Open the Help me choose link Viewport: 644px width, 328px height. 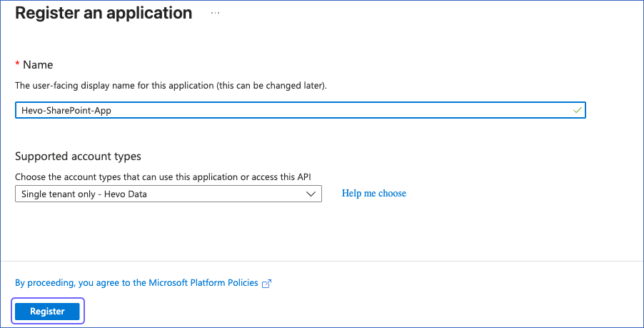[x=373, y=194]
